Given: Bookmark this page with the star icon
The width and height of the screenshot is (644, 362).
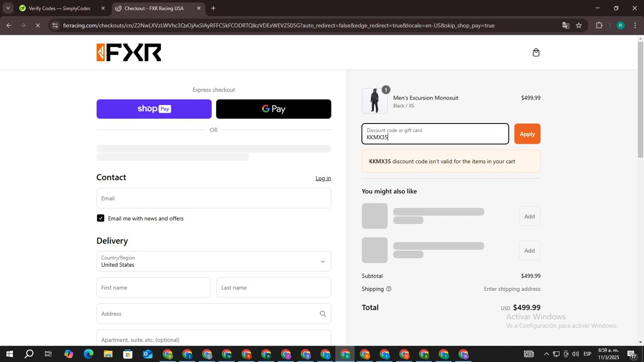Looking at the screenshot, I should click(579, 25).
